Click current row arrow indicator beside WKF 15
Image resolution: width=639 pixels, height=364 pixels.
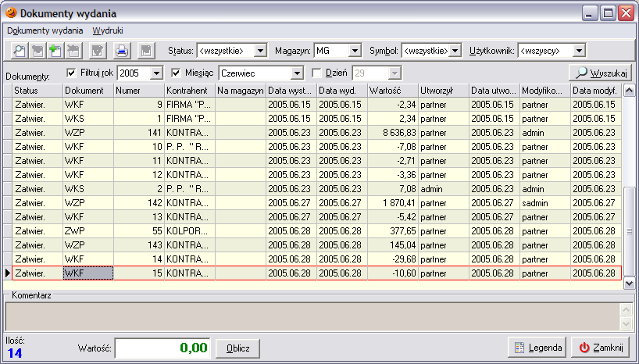8,273
